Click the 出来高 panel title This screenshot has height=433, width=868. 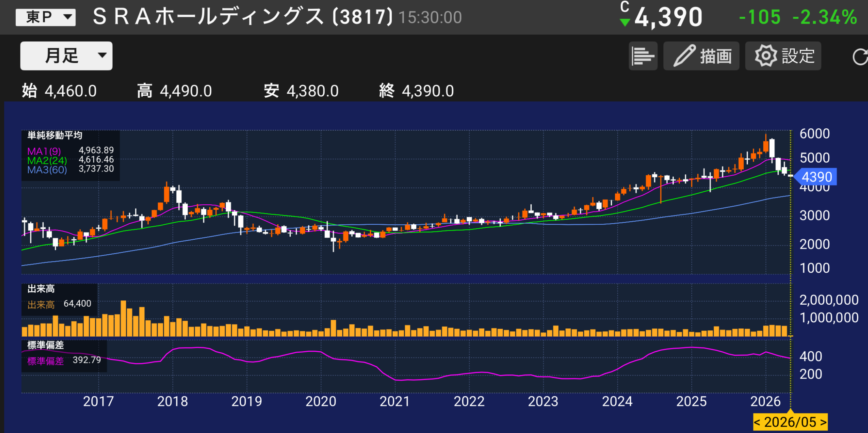click(x=41, y=289)
